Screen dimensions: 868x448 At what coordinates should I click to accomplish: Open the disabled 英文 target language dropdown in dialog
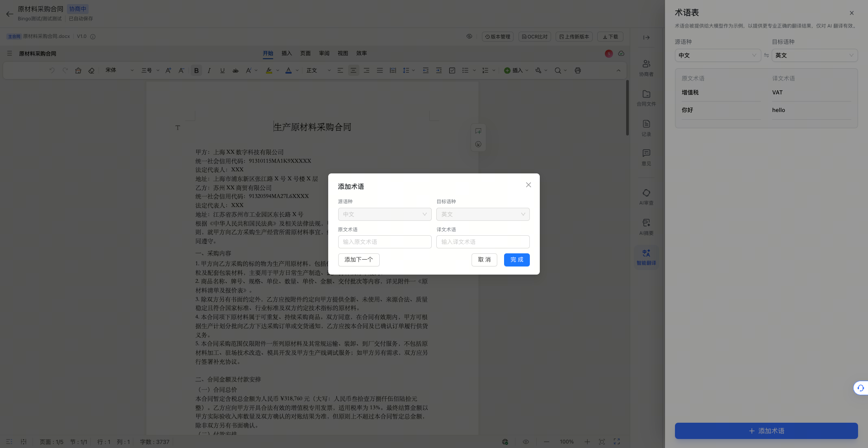click(483, 215)
